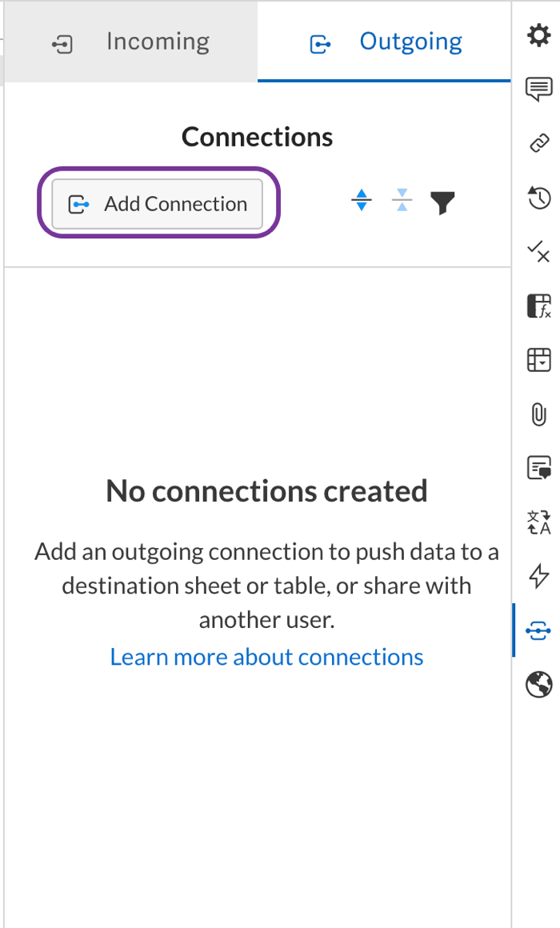Click the chain link icon in sidebar
This screenshot has width=560, height=928.
click(539, 143)
